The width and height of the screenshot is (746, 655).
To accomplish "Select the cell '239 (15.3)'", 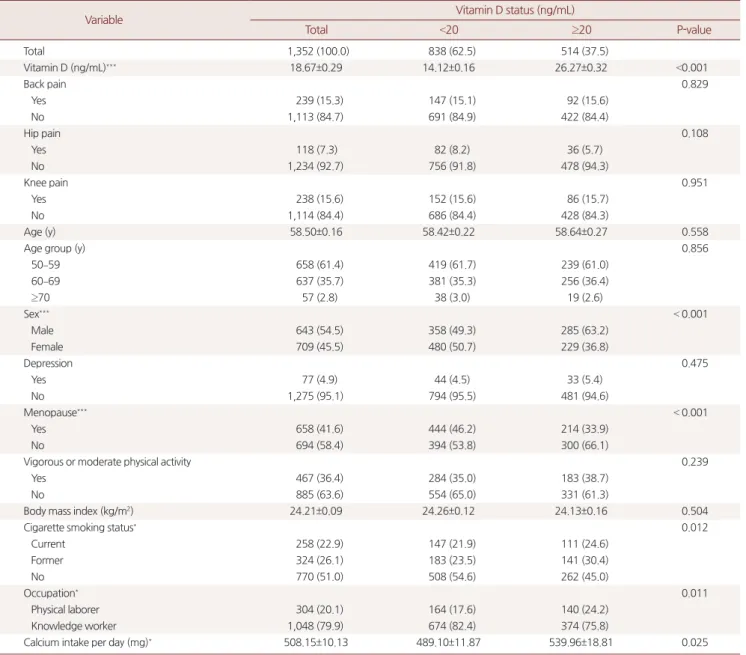I will tap(319, 100).
